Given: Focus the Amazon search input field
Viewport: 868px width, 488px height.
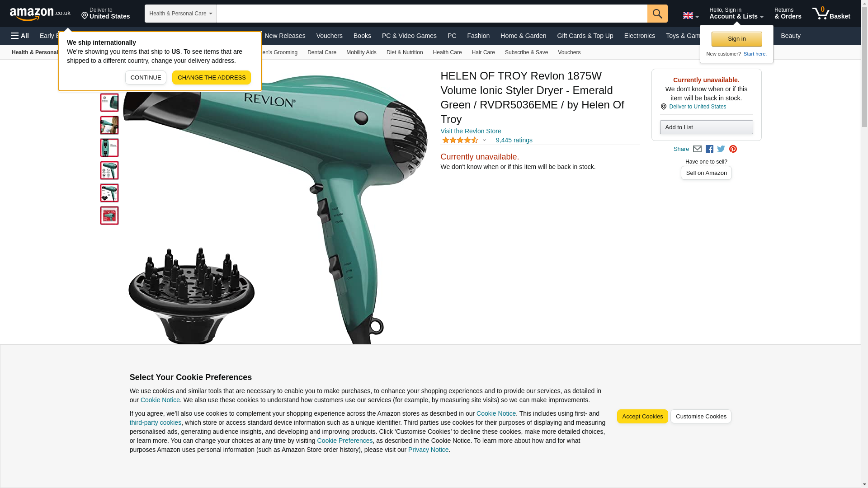Looking at the screenshot, I should (x=432, y=14).
